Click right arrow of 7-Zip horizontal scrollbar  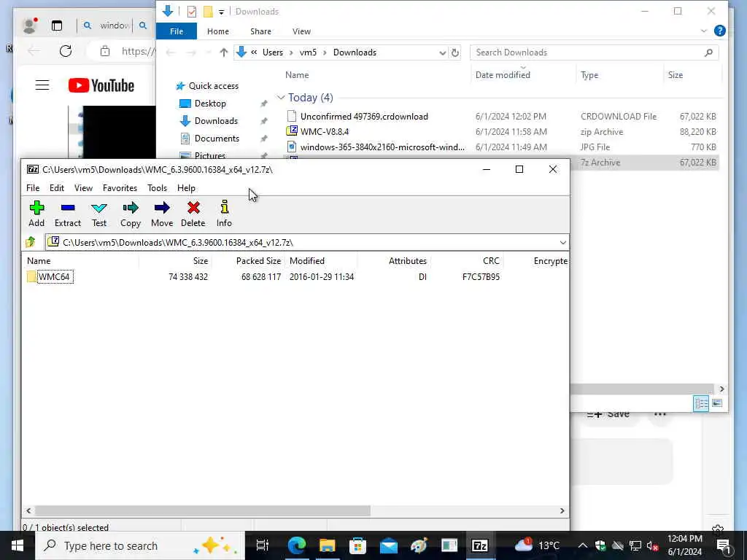coord(562,510)
